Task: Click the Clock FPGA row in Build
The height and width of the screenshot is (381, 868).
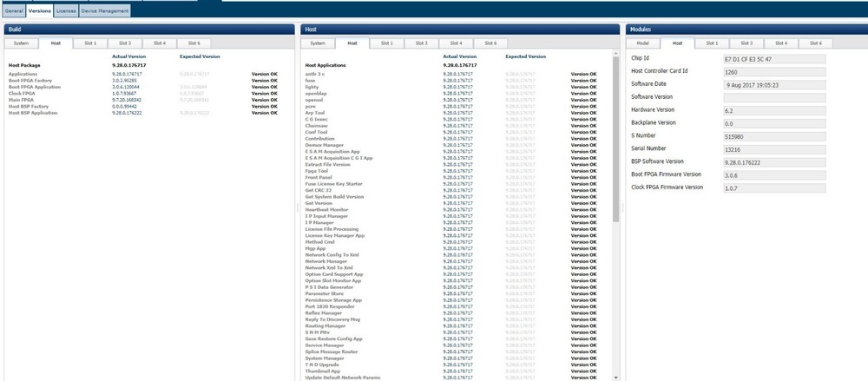Action: (x=143, y=94)
